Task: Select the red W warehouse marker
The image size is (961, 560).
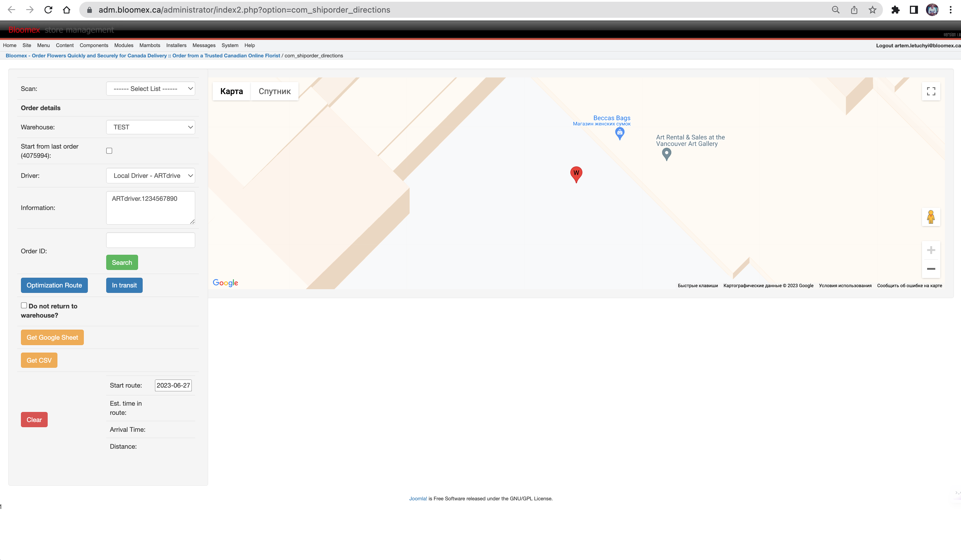Action: coord(576,174)
